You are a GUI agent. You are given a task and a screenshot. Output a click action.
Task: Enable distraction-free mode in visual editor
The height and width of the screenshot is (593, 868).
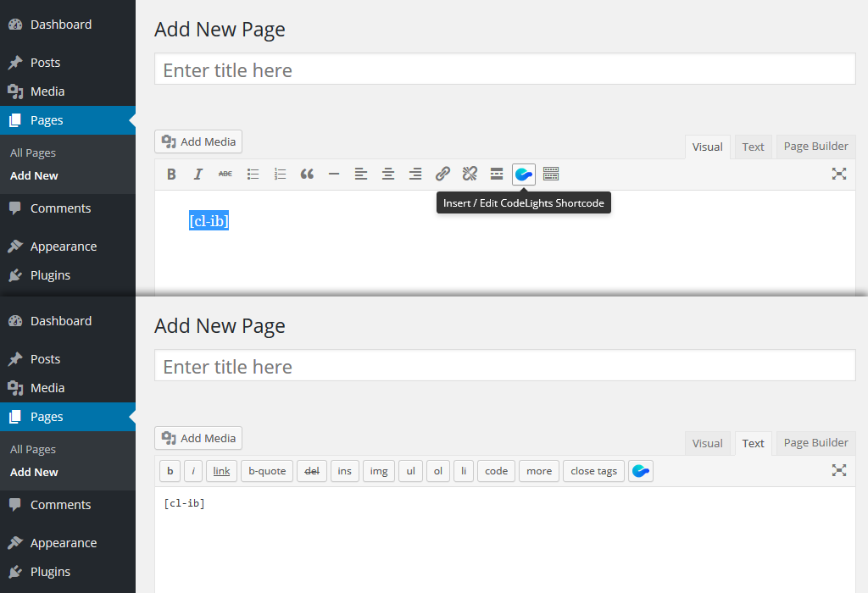838,174
